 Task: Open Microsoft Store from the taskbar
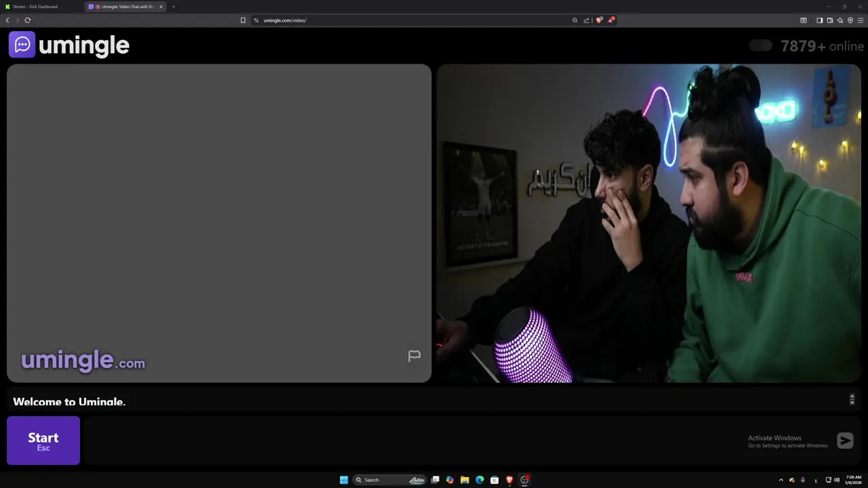click(x=494, y=480)
